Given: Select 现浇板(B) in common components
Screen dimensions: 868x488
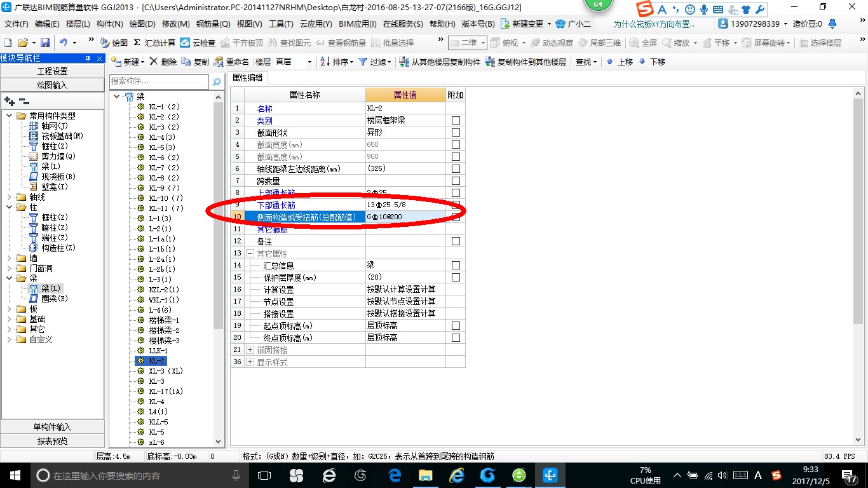Looking at the screenshot, I should coord(53,177).
